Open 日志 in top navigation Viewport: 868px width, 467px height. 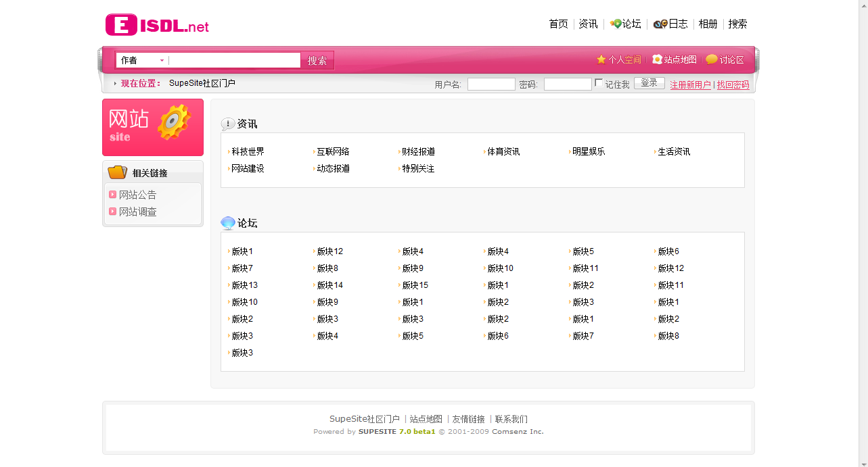pyautogui.click(x=678, y=24)
